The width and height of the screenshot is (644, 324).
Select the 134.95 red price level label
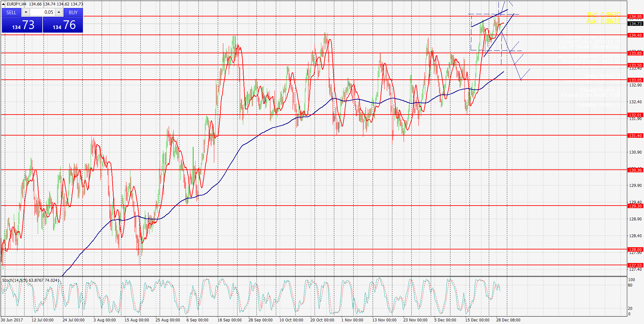pyautogui.click(x=635, y=16)
